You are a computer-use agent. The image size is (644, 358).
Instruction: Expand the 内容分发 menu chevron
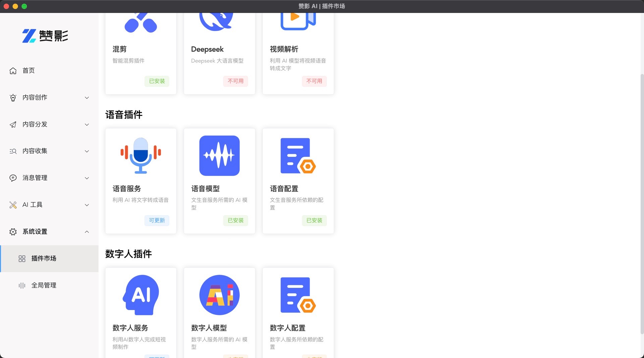pyautogui.click(x=87, y=125)
